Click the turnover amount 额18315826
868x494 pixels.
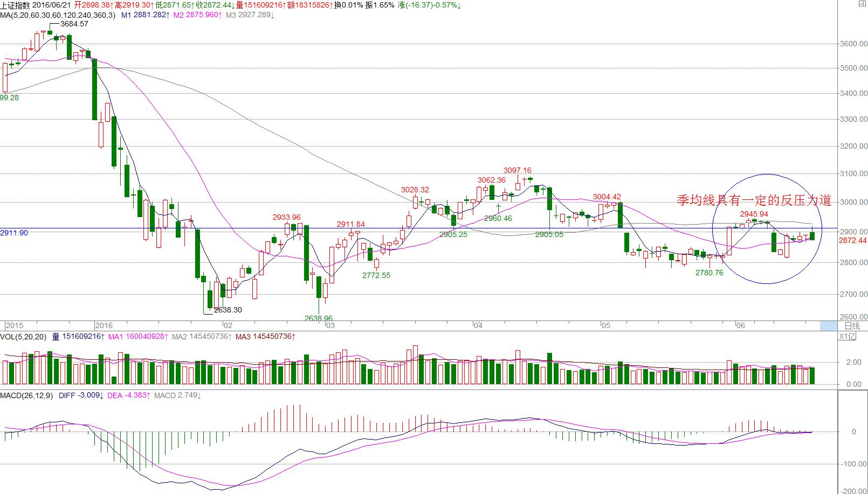tap(309, 5)
